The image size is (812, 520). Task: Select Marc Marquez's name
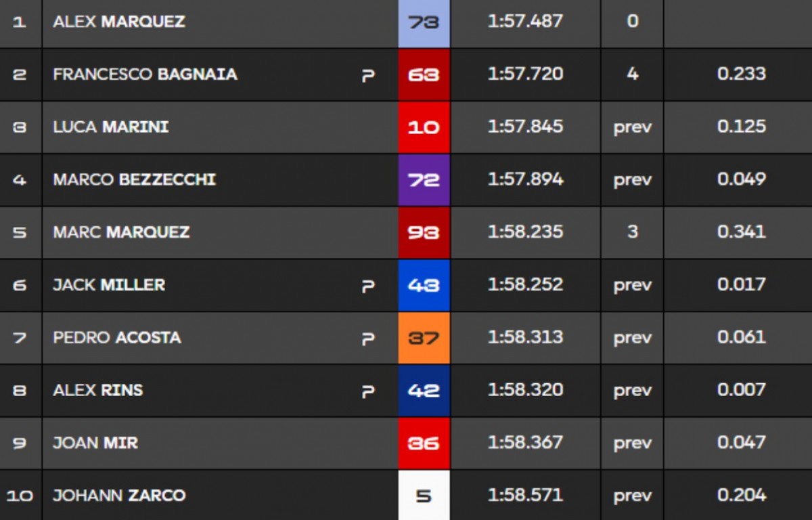[121, 232]
